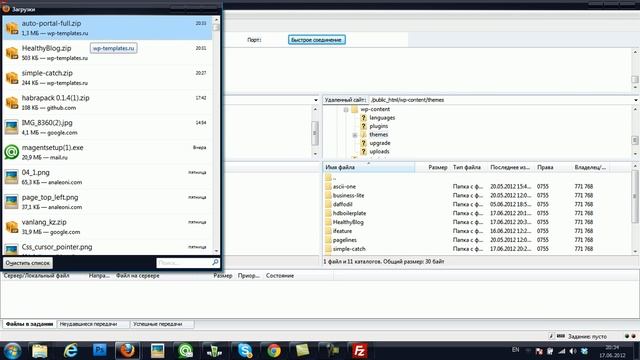Sort by Размер column in remote list

[433, 167]
